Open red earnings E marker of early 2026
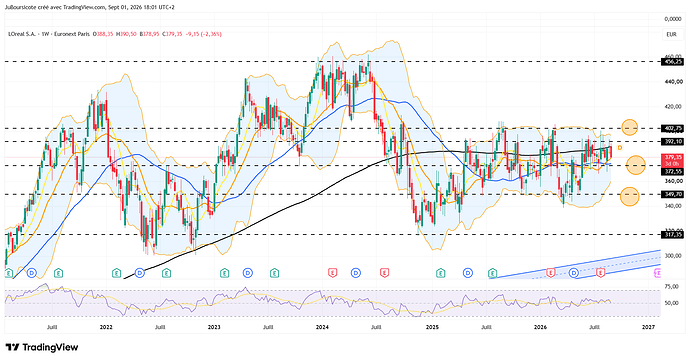 tap(551, 273)
